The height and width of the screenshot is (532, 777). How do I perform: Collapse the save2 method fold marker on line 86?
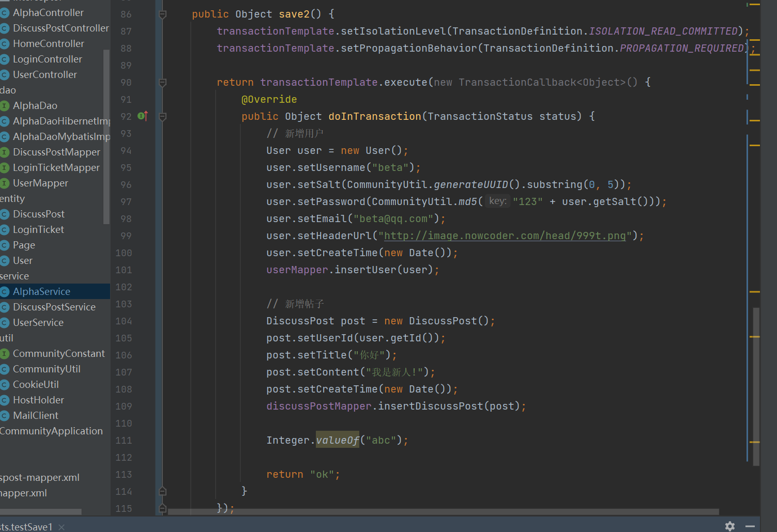(162, 14)
